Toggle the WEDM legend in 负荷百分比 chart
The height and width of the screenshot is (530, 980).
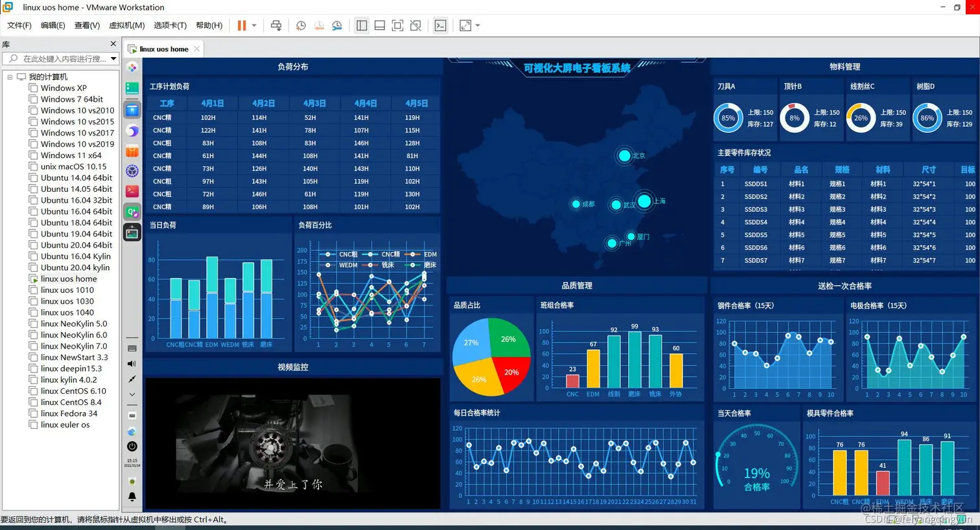[x=338, y=265]
